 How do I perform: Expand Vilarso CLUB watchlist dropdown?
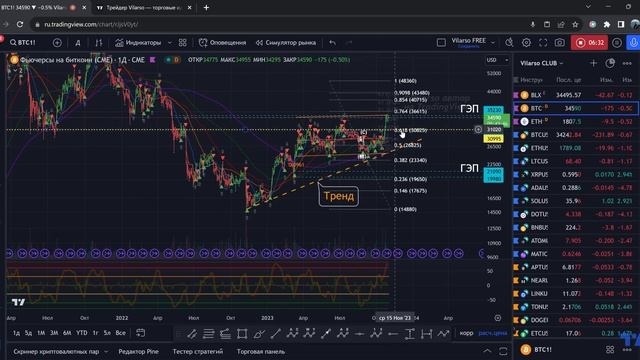click(542, 63)
